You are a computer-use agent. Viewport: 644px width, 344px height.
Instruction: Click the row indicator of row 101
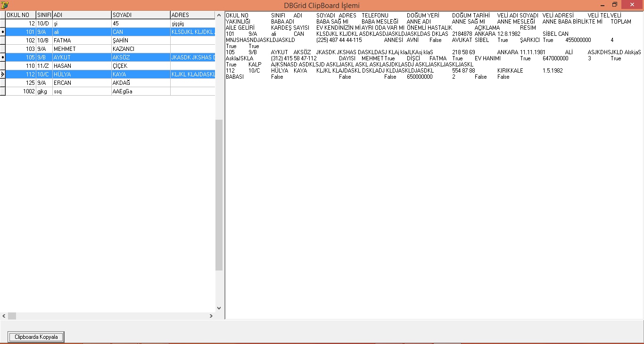[3, 32]
